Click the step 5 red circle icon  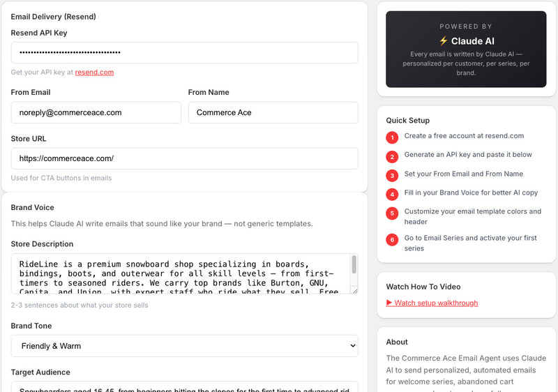tap(392, 213)
